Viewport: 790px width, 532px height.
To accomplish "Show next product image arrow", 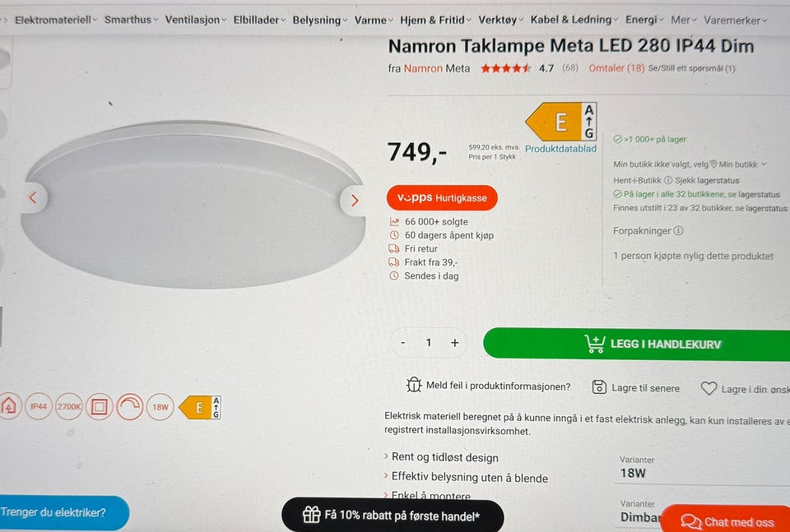I will (x=354, y=201).
